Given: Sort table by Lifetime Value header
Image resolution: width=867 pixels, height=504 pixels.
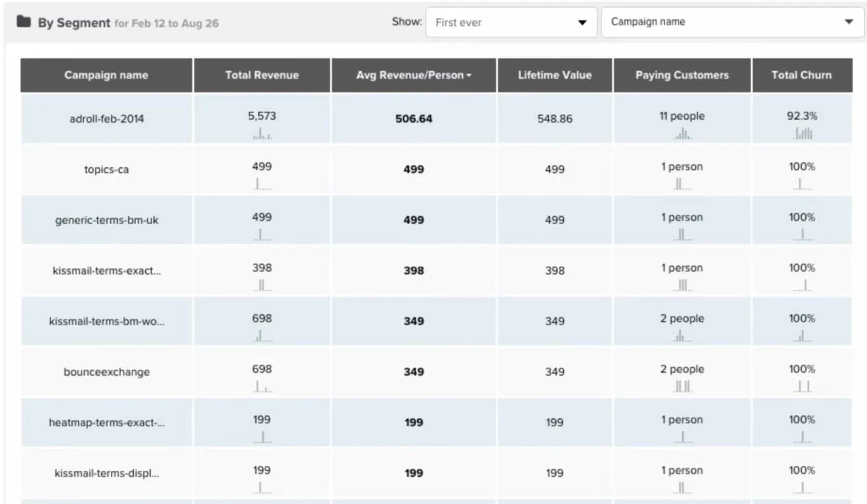Looking at the screenshot, I should click(554, 75).
